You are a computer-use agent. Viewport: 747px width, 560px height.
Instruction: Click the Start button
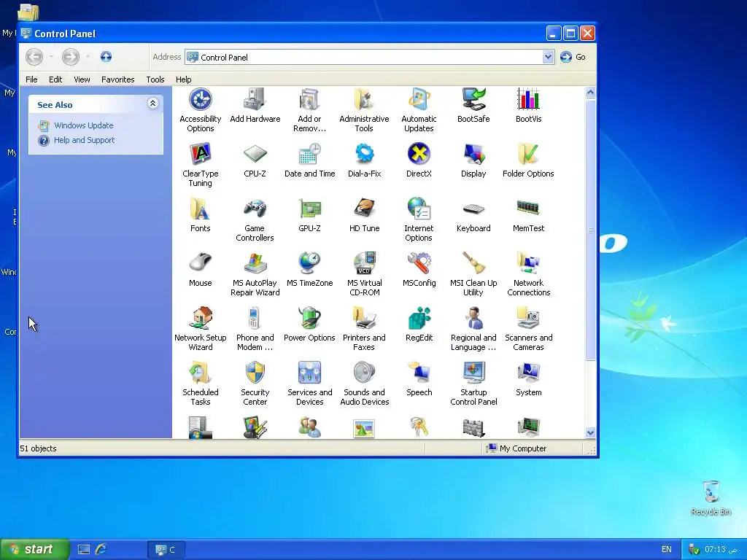pos(34,550)
